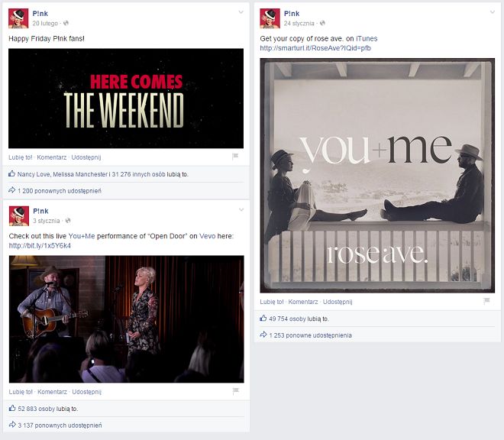Viewport: 504px width, 440px height.
Task: Click flag icon under Here Comes The Weekend
Action: [235, 157]
